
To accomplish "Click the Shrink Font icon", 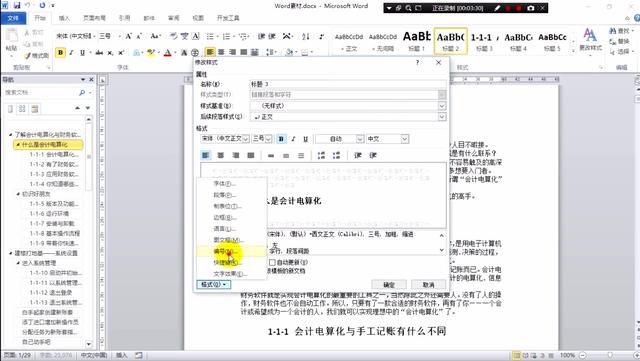I will [139, 36].
